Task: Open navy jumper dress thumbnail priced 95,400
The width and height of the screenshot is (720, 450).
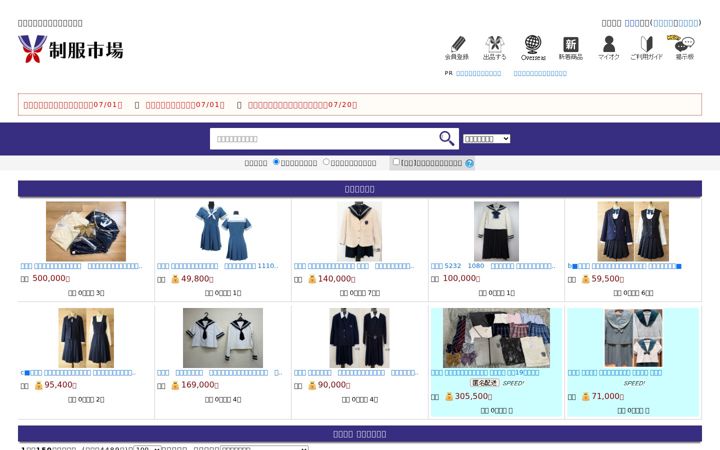Action: coord(86,338)
